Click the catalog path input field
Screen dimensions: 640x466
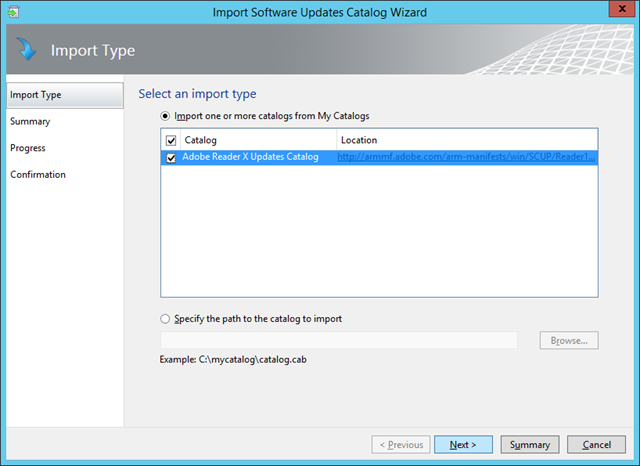[x=339, y=340]
